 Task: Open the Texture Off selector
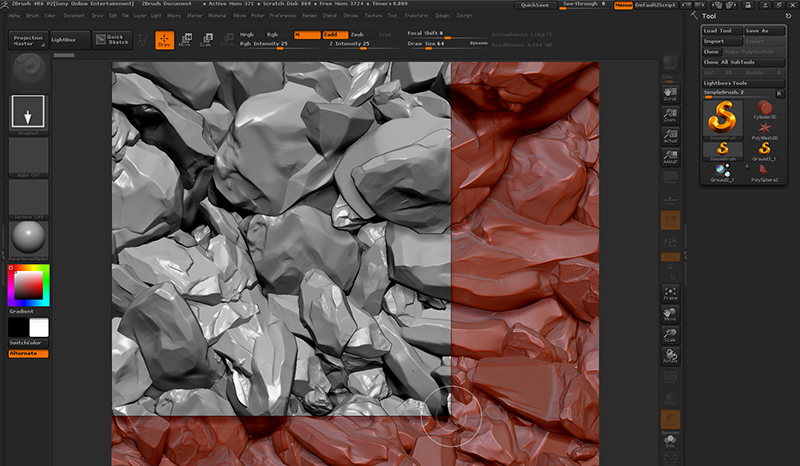pyautogui.click(x=29, y=199)
